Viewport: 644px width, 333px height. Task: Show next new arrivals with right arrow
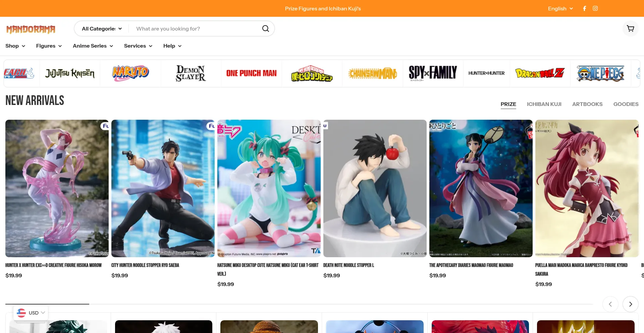click(631, 304)
